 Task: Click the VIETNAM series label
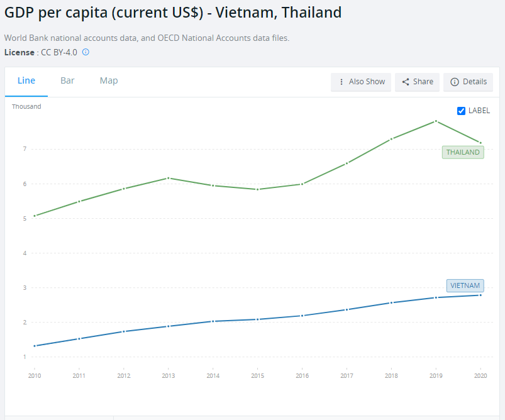465,285
